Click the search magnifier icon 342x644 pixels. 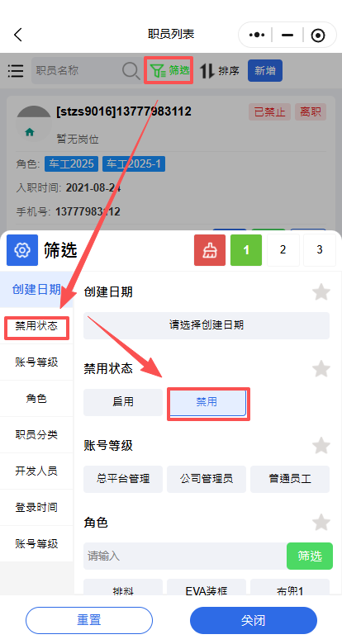click(131, 71)
